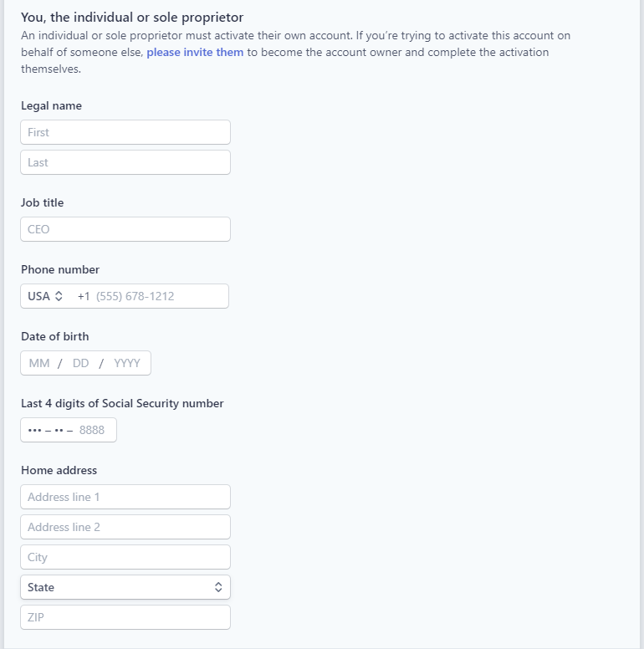Click the "please invite them" link
Image resolution: width=644 pixels, height=649 pixels.
coord(195,52)
